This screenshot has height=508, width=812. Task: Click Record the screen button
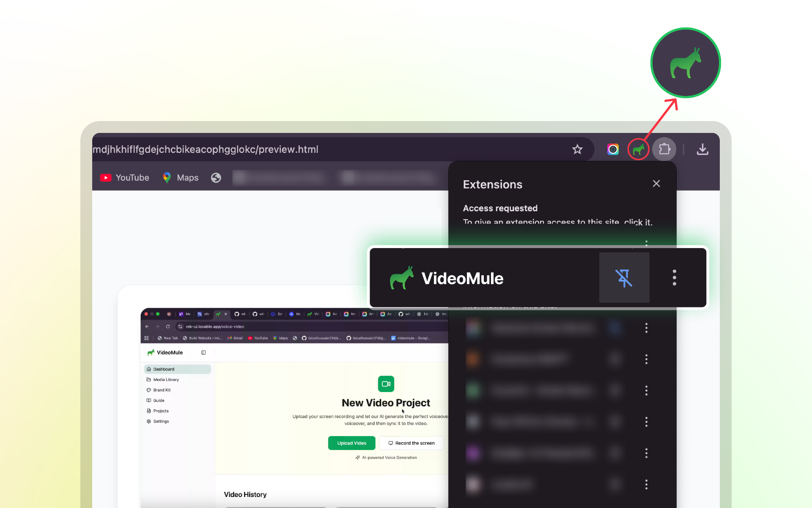pyautogui.click(x=411, y=443)
